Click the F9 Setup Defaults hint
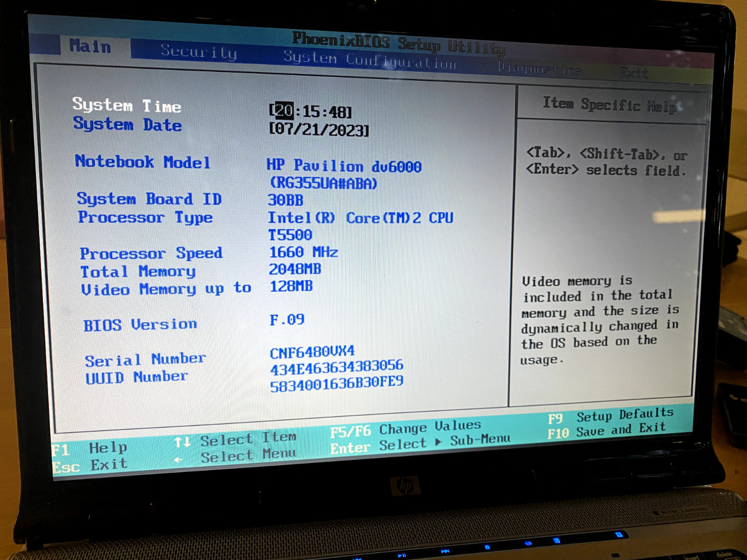The width and height of the screenshot is (747, 560). [611, 415]
